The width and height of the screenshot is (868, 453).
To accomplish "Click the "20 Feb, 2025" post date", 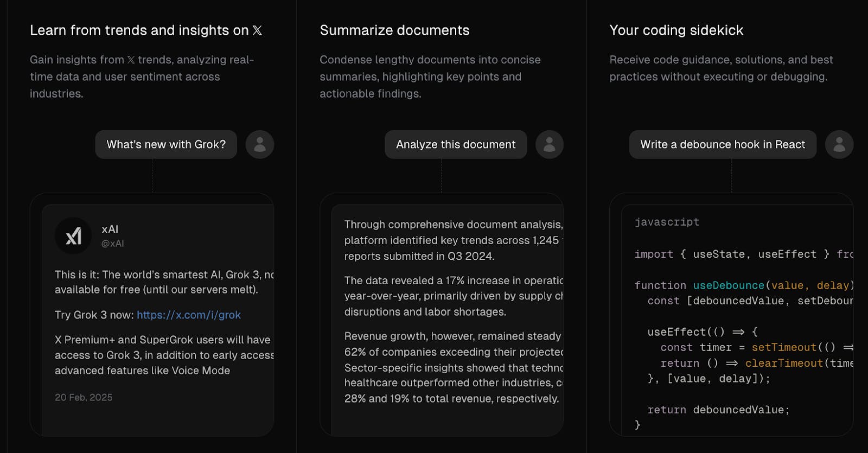I will pos(84,398).
